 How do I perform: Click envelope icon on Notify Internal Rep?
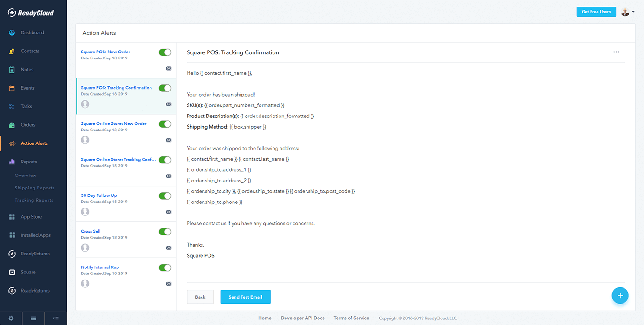pyautogui.click(x=169, y=284)
